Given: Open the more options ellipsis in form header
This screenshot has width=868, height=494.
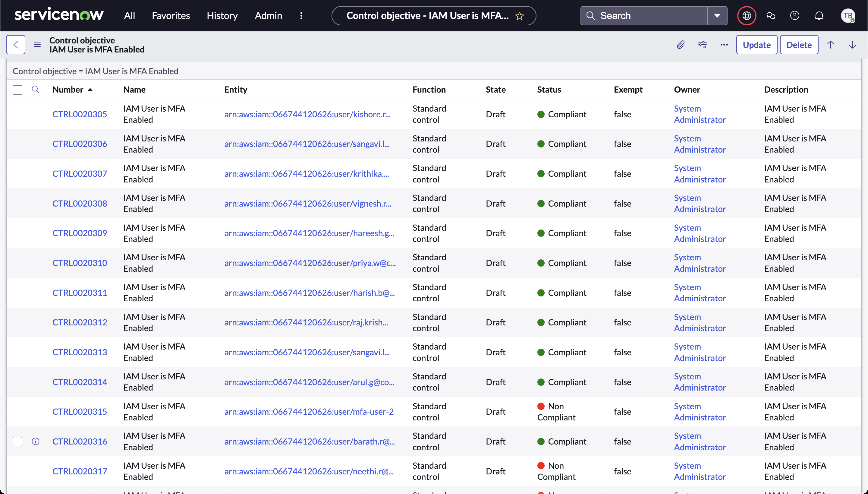Looking at the screenshot, I should click(x=724, y=44).
